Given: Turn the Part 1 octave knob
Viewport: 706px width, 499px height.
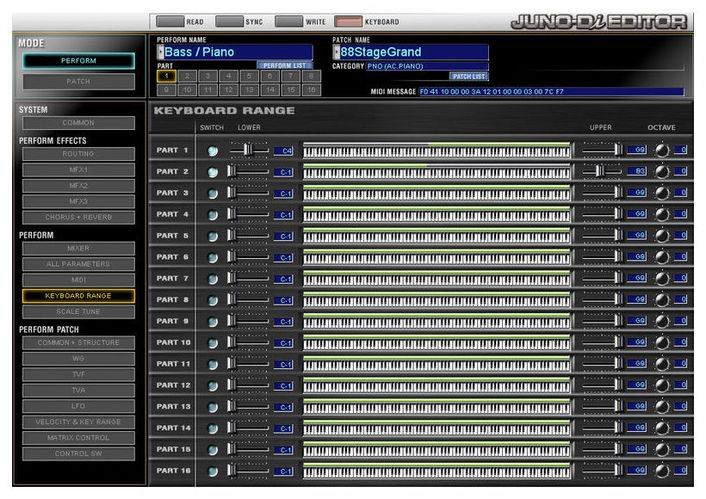Looking at the screenshot, I should 662,150.
